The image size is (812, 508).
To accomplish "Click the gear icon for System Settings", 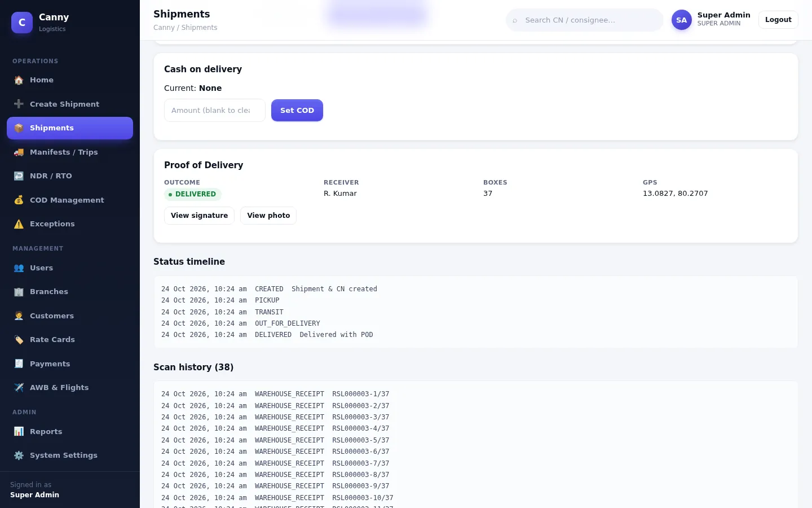I will pyautogui.click(x=19, y=456).
